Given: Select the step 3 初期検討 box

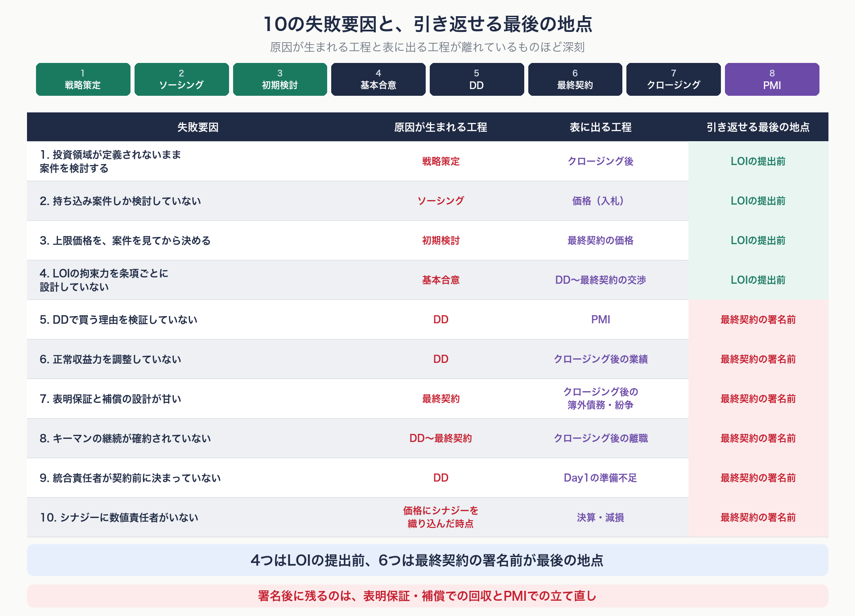Looking at the screenshot, I should 280,79.
